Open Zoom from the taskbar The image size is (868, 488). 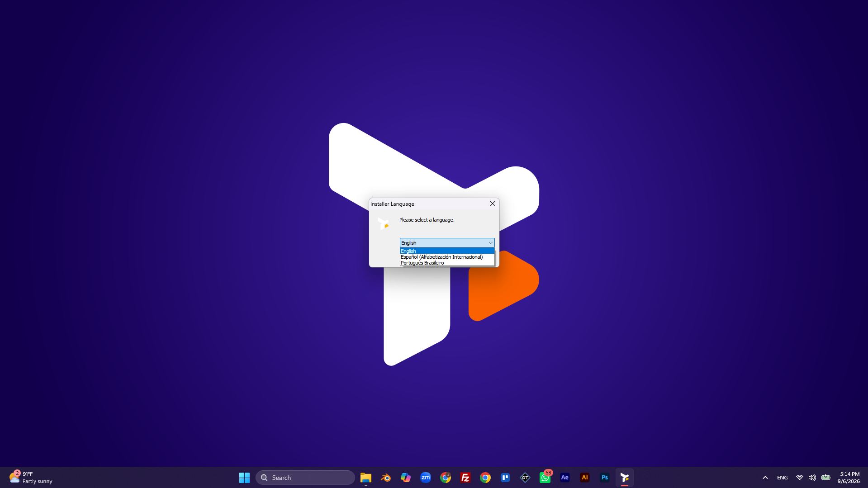[x=426, y=478]
